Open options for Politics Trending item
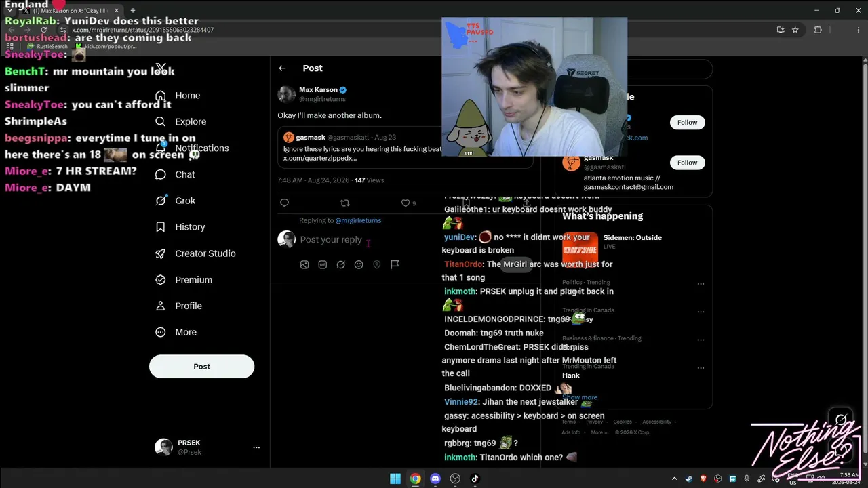868x488 pixels. point(701,284)
